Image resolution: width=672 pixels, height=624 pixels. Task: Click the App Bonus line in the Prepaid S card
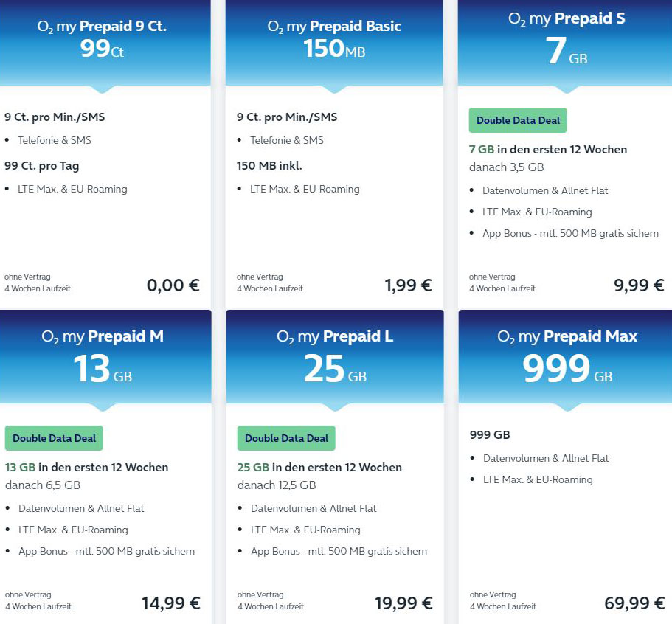tap(570, 233)
